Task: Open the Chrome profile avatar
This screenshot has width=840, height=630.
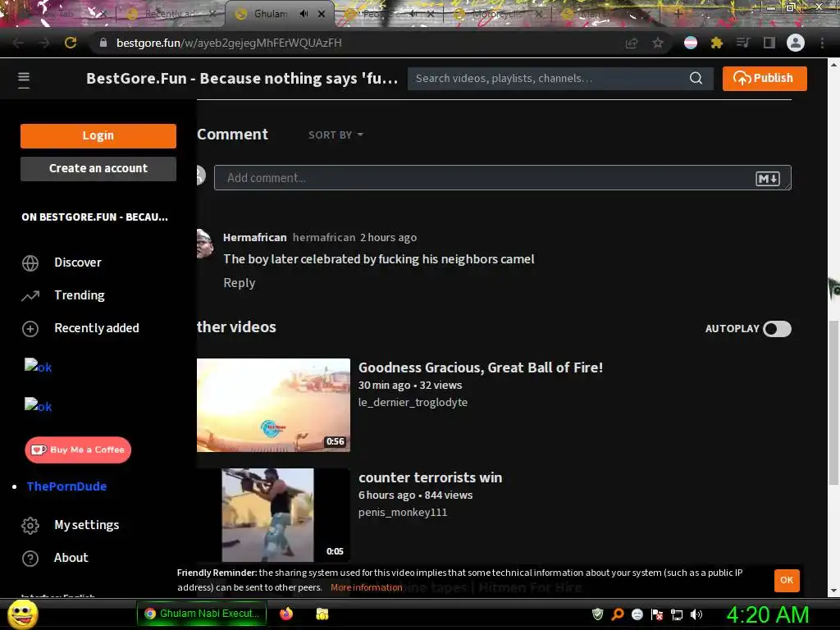Action: pos(795,43)
